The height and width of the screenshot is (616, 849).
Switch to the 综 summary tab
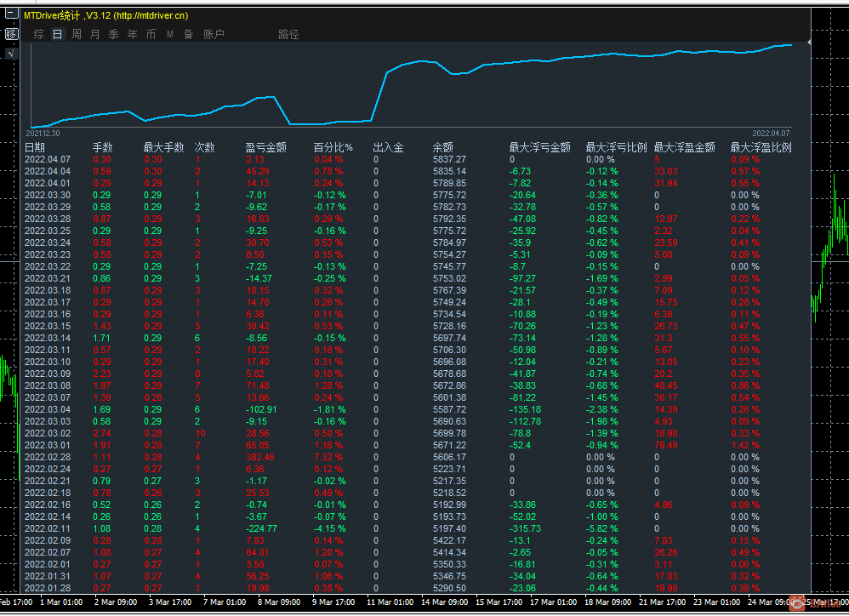click(38, 34)
